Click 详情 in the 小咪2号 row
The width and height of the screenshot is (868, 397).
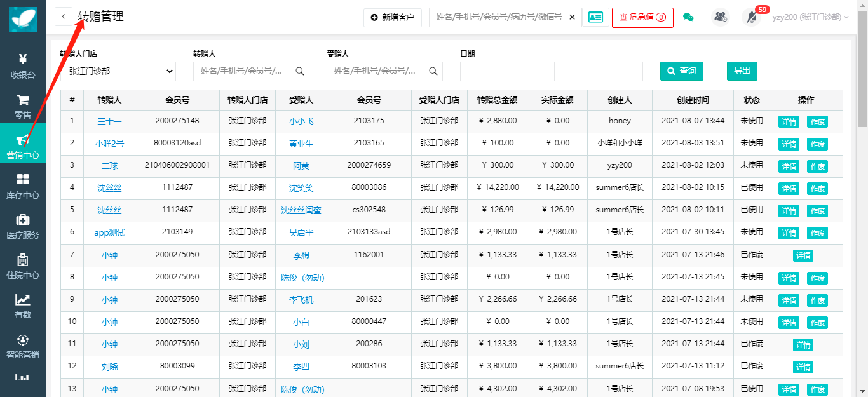point(789,144)
